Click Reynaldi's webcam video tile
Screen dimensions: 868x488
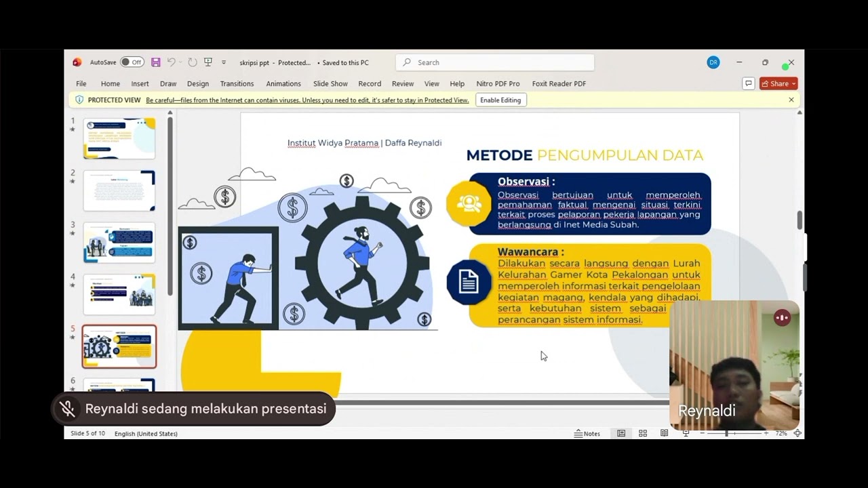click(734, 365)
